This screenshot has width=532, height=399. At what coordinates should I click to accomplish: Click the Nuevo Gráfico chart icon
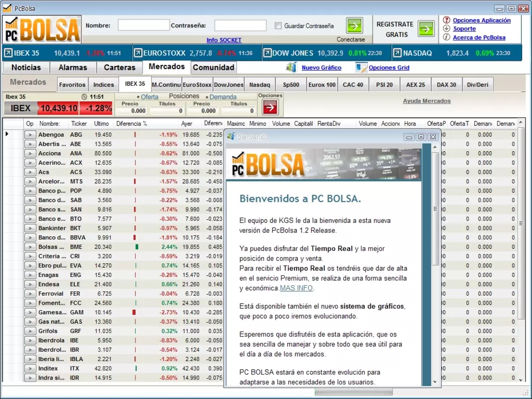tap(292, 67)
